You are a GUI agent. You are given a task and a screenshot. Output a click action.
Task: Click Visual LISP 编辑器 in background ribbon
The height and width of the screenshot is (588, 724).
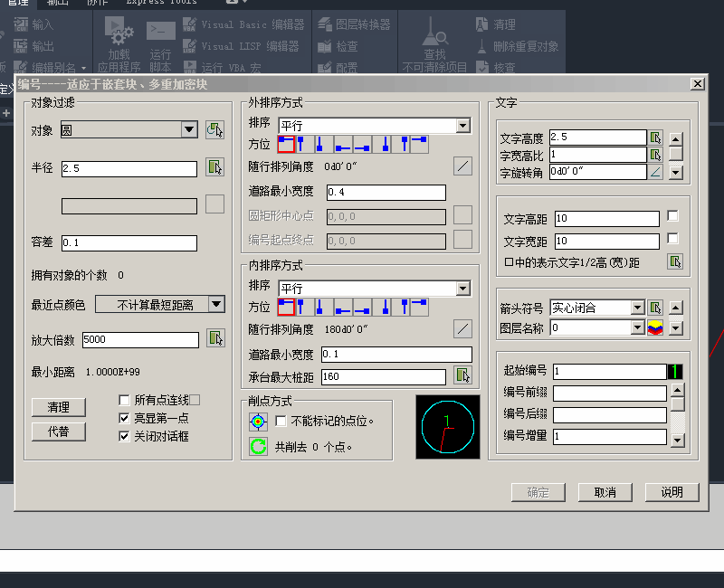[241, 46]
